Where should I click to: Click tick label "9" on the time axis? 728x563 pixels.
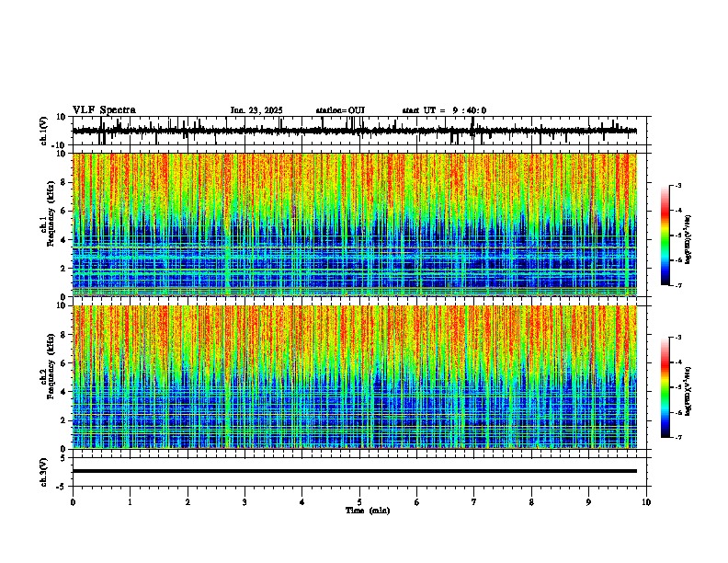click(x=588, y=502)
